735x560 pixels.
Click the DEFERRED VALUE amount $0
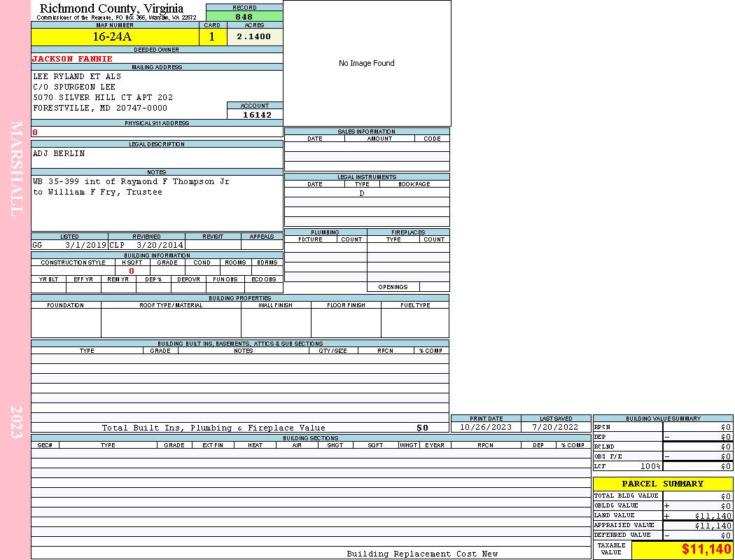tap(726, 535)
